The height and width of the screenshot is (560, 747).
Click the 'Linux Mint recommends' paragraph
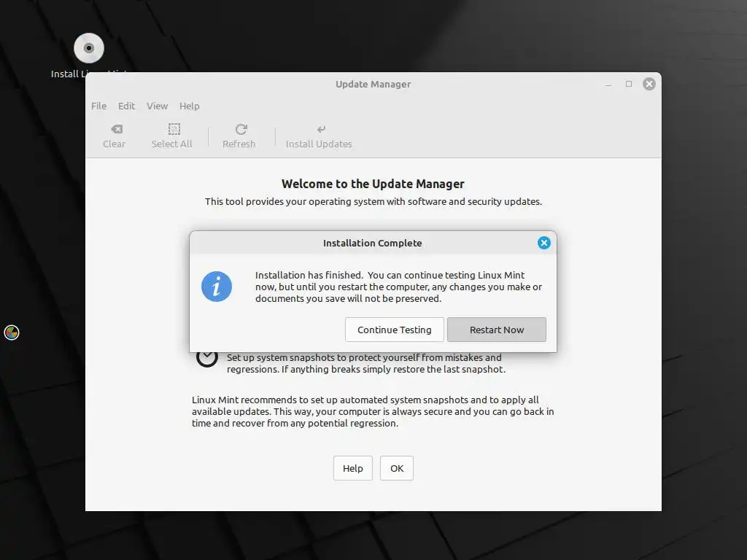(x=373, y=411)
